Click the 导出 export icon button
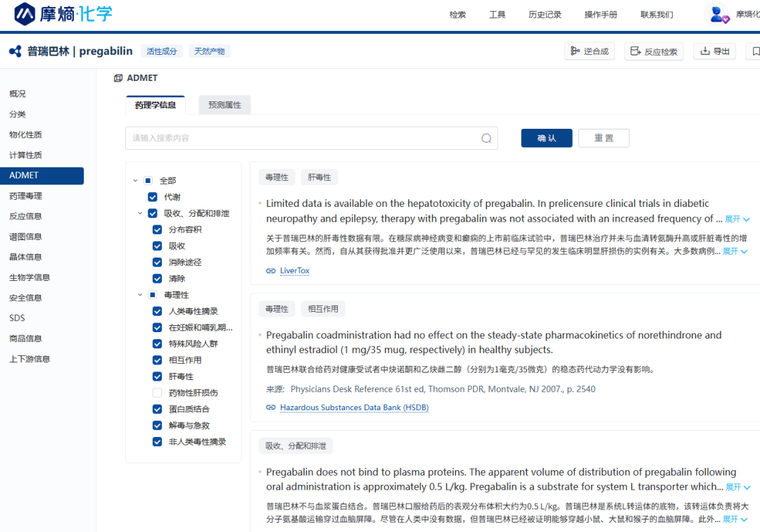Screen dimensions: 760x532 pos(704,51)
